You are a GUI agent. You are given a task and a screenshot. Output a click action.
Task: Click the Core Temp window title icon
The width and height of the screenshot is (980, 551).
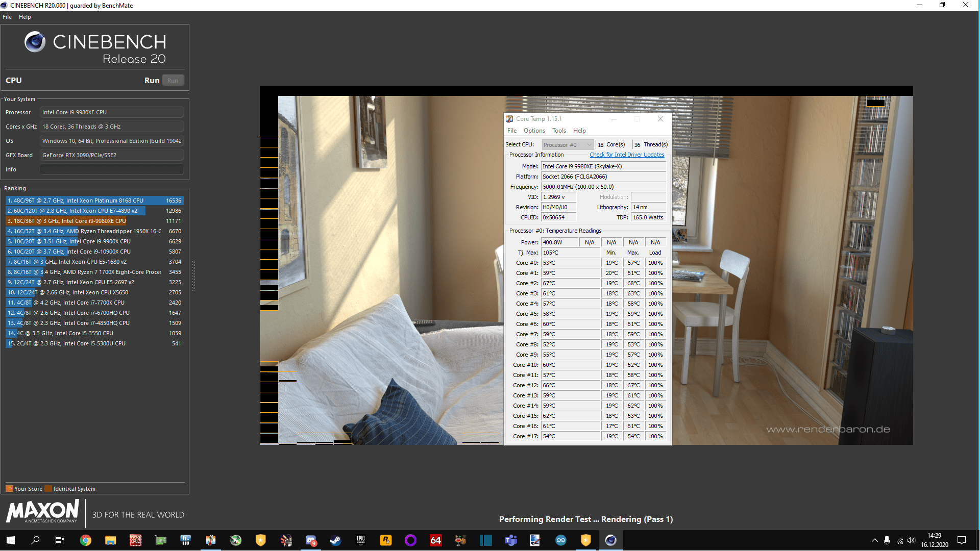[509, 119]
